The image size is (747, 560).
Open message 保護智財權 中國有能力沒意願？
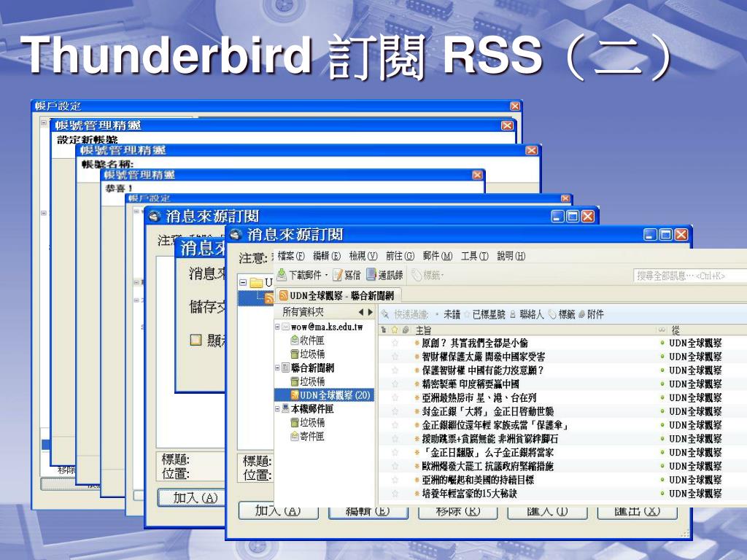coord(483,370)
